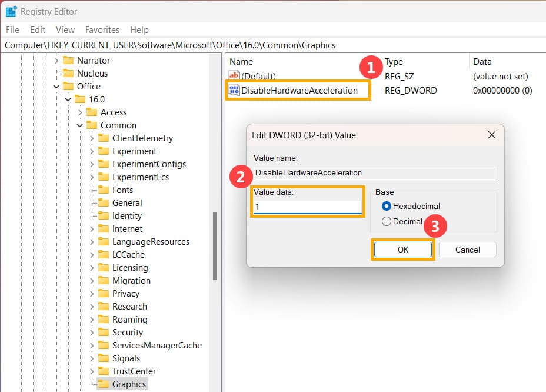Screen dimensions: 546x392
Task: Collapse the Common key chevron
Action: [x=80, y=125]
